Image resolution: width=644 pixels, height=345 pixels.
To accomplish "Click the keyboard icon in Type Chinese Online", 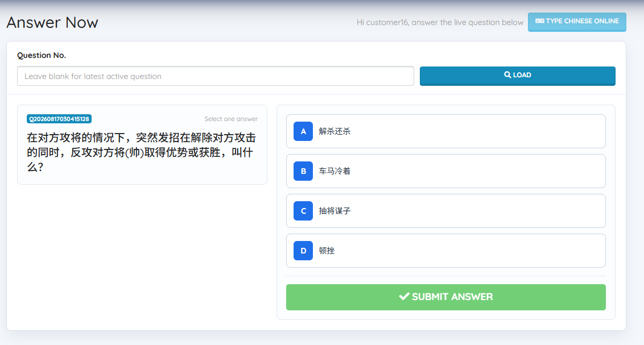I will 540,21.
